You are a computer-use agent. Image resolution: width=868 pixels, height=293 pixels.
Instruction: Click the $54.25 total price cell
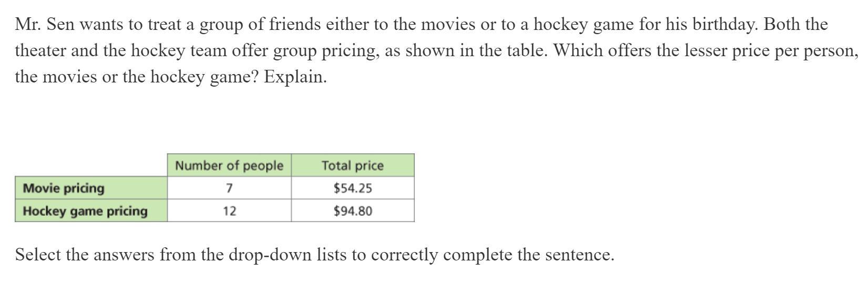coord(352,188)
